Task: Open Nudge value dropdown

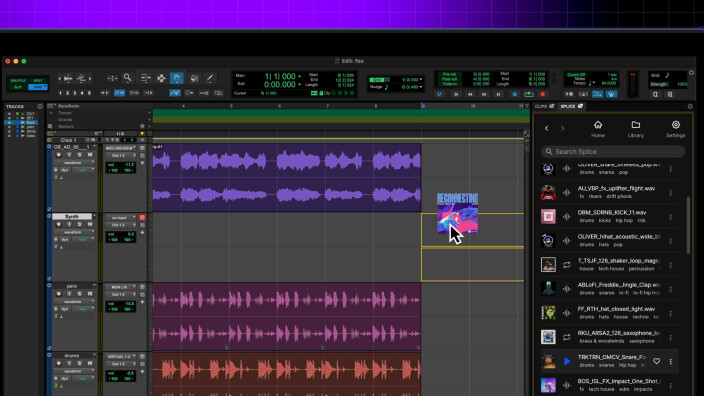Action: [x=421, y=87]
